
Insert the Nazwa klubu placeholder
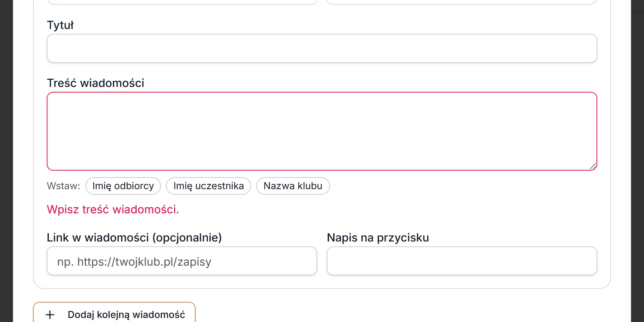(x=293, y=186)
